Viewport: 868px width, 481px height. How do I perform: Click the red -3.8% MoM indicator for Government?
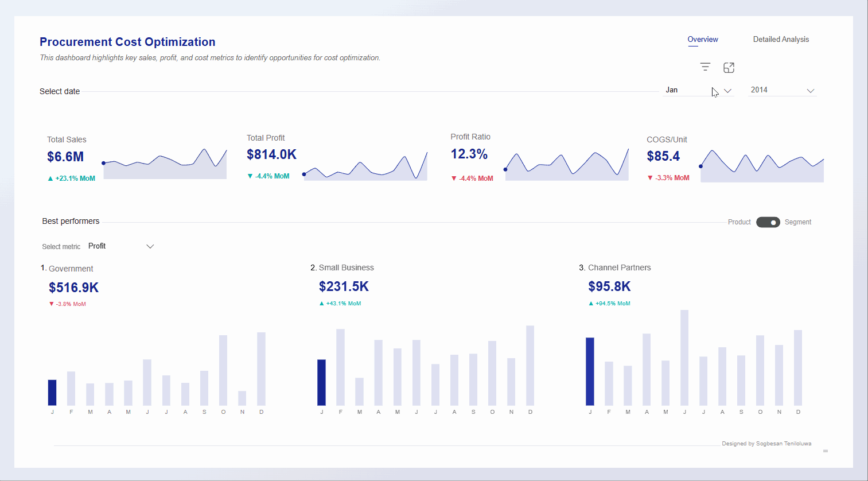[68, 304]
